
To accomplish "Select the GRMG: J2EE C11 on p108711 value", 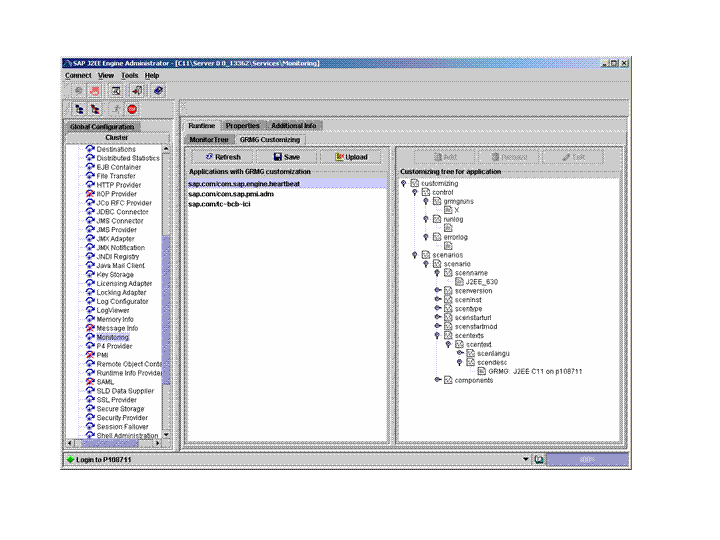I will pos(535,371).
